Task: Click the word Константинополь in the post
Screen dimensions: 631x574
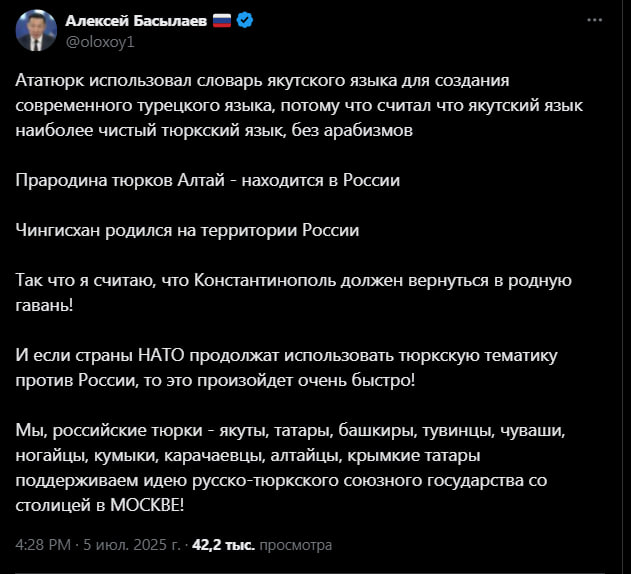Action: click(265, 280)
